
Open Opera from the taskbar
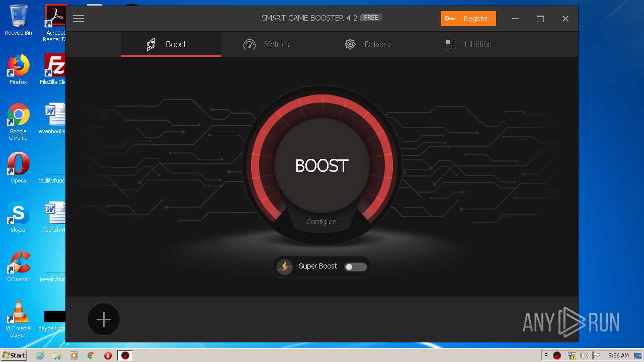pyautogui.click(x=108, y=355)
